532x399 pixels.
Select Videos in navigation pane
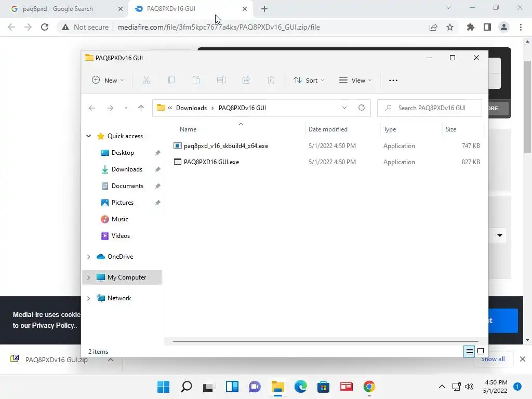[121, 236]
